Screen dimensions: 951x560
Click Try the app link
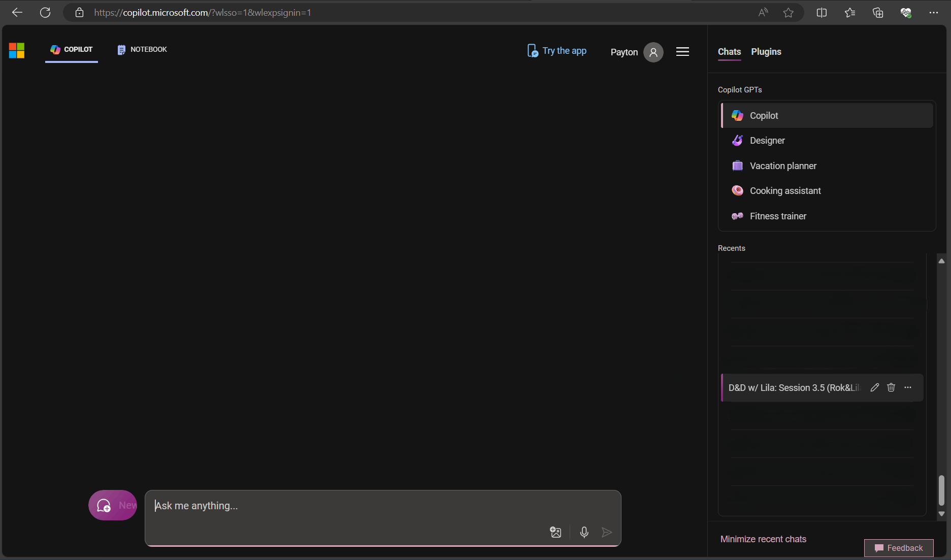557,51
